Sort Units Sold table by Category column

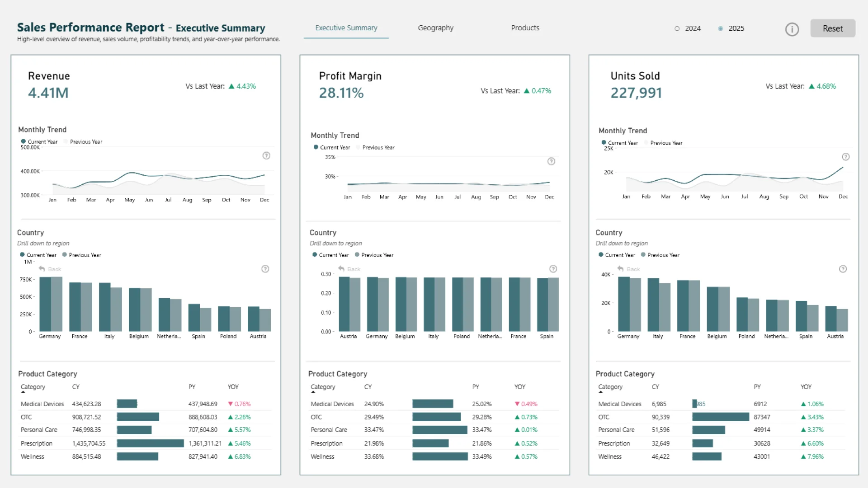[x=610, y=387]
